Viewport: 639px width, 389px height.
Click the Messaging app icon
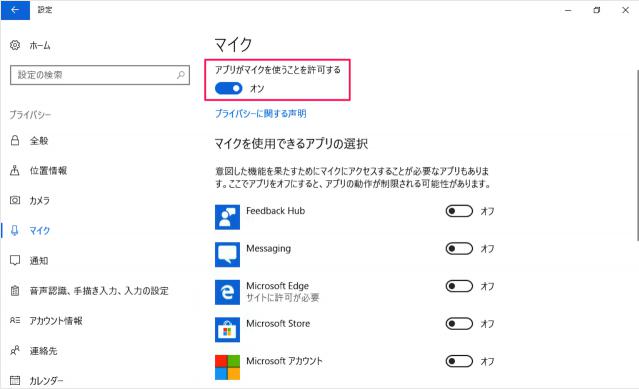point(227,255)
